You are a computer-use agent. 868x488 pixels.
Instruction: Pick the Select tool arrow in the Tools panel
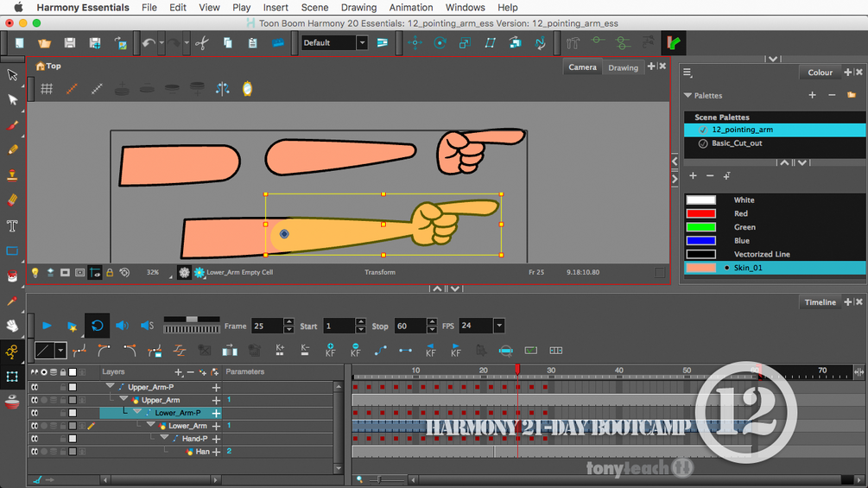tap(12, 74)
